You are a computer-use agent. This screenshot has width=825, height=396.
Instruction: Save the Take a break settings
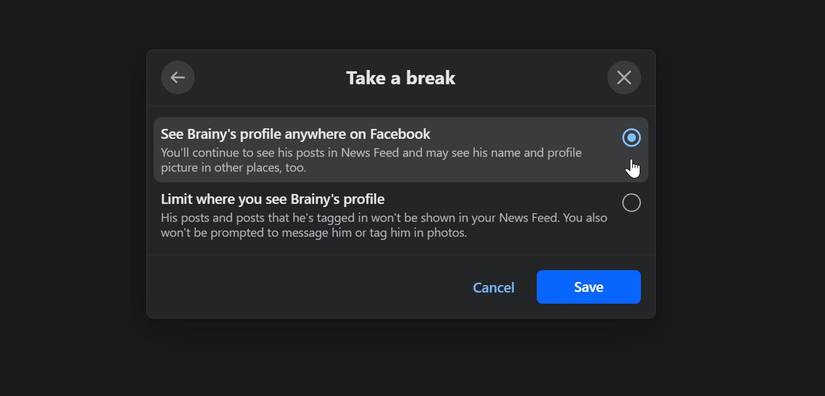click(589, 287)
